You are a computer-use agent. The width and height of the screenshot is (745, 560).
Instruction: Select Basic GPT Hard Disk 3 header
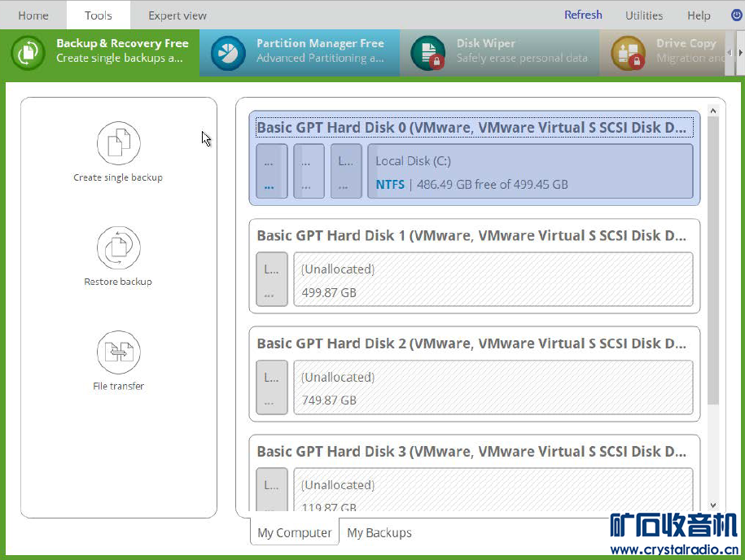point(471,451)
